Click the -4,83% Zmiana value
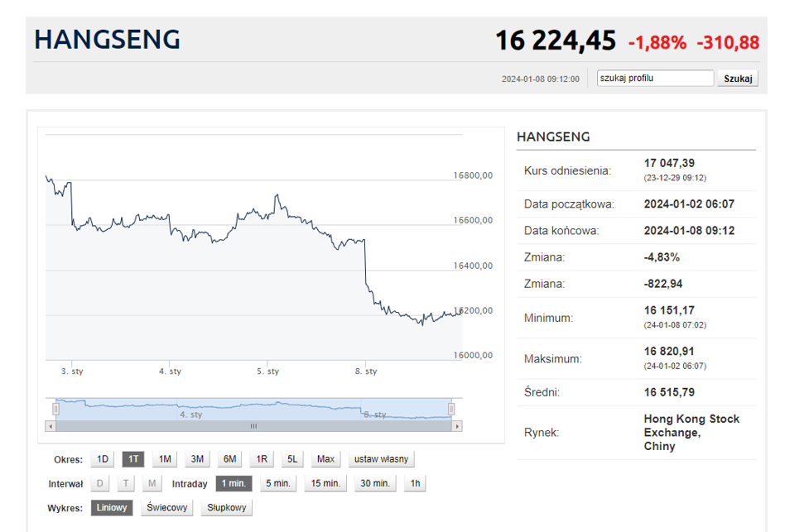Image resolution: width=785 pixels, height=532 pixels. pos(662,257)
